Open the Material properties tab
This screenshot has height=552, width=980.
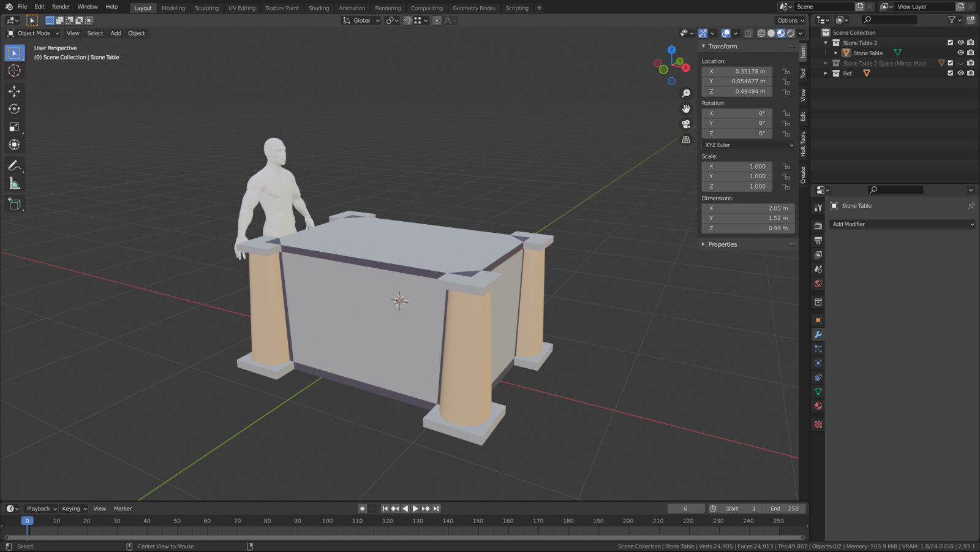click(x=818, y=406)
